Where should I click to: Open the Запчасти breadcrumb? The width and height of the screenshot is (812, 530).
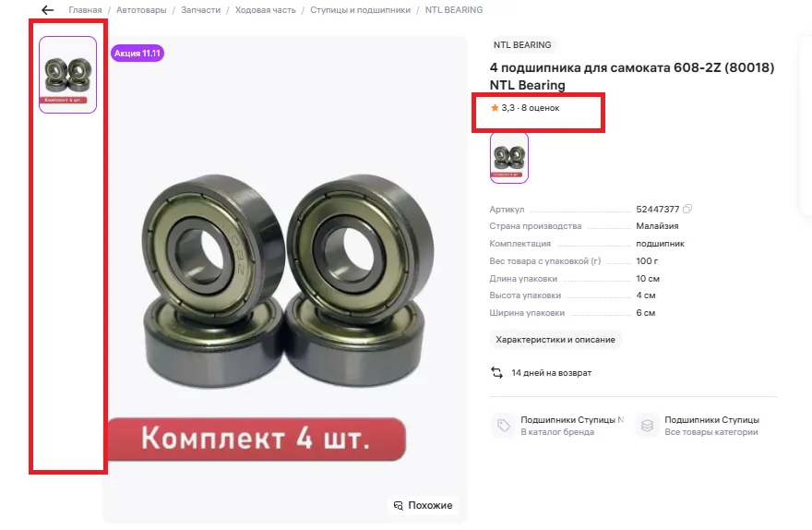click(200, 10)
